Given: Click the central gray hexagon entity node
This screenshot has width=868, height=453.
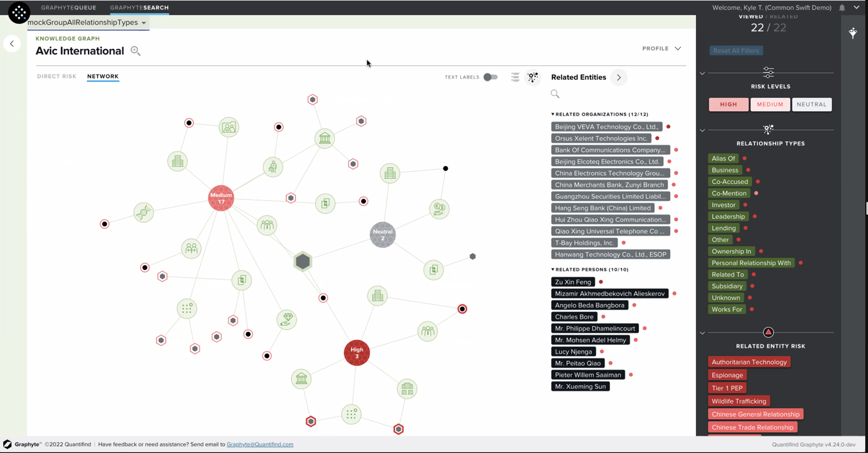Looking at the screenshot, I should pyautogui.click(x=303, y=261).
